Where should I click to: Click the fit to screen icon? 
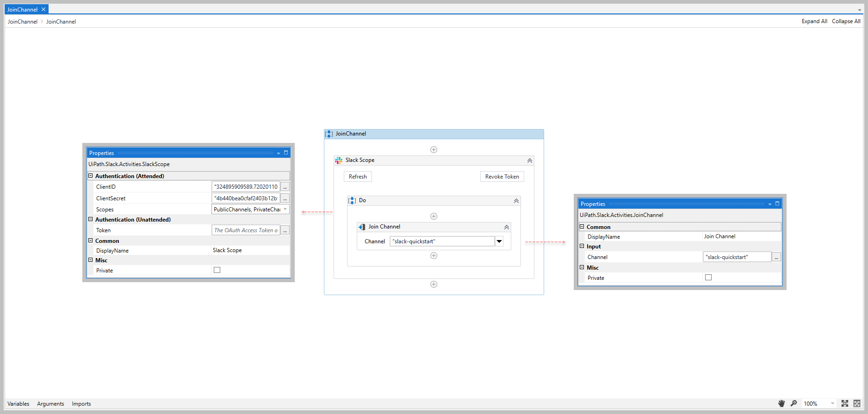(845, 403)
